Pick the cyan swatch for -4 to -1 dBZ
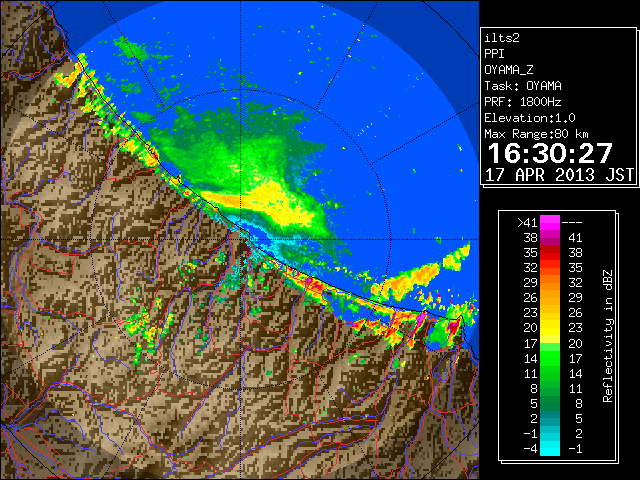 coord(550,448)
